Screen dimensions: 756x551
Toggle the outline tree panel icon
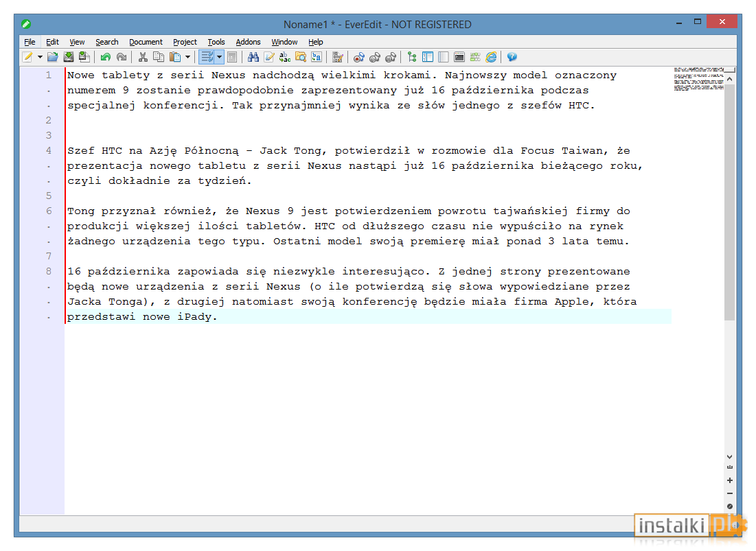(x=412, y=58)
